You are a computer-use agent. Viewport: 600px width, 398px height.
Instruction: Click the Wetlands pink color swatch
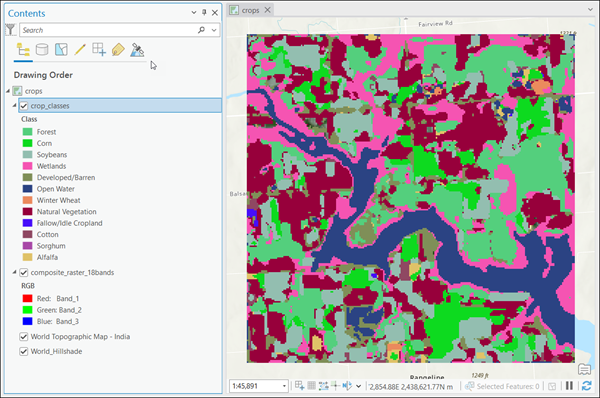click(28, 166)
